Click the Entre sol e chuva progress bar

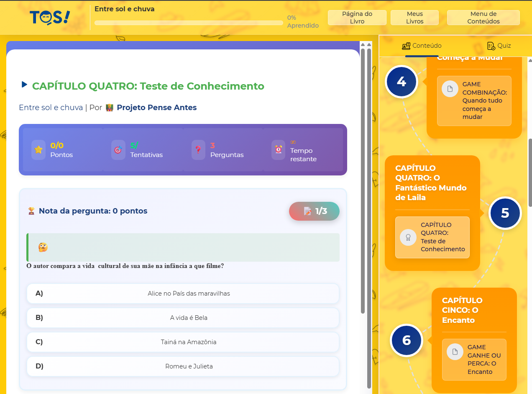click(x=189, y=23)
